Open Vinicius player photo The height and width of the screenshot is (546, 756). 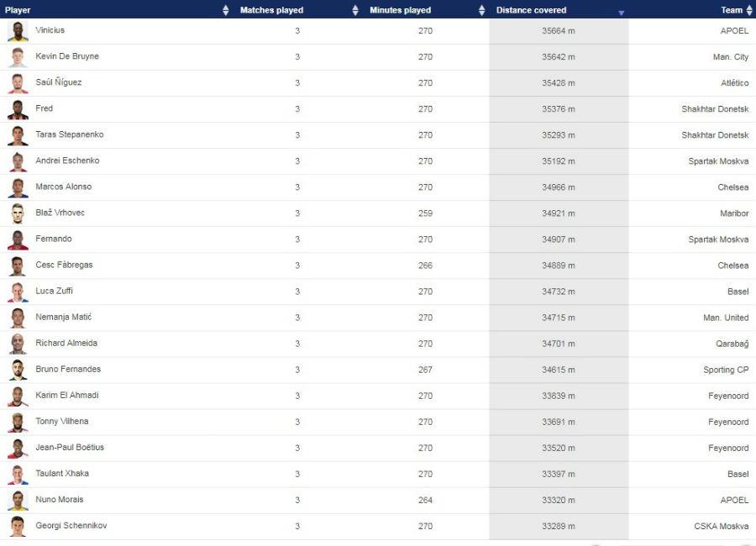pyautogui.click(x=18, y=31)
